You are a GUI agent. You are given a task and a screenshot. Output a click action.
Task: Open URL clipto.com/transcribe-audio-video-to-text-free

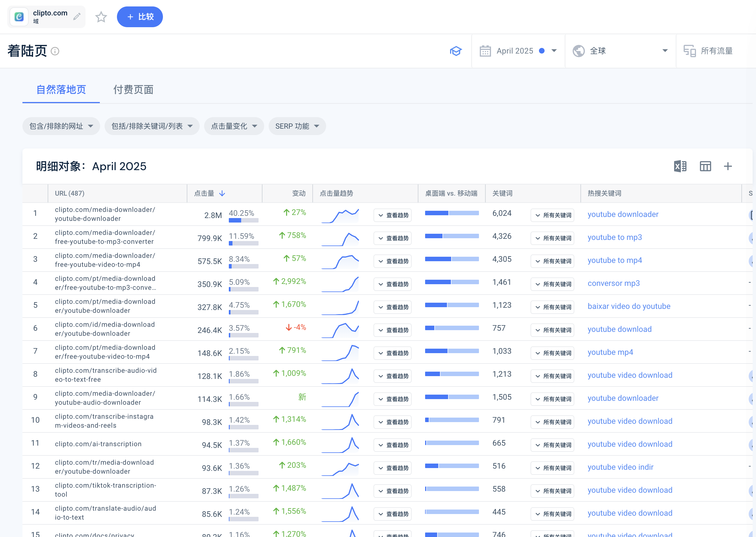tap(106, 375)
